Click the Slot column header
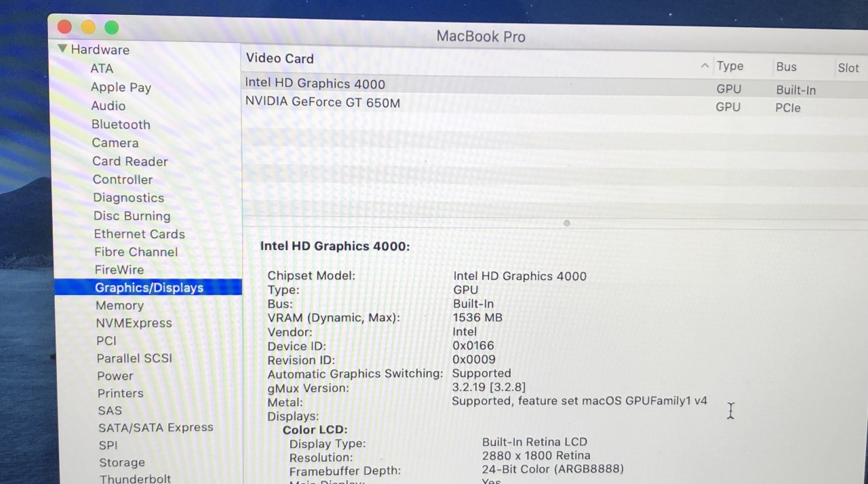 [848, 67]
